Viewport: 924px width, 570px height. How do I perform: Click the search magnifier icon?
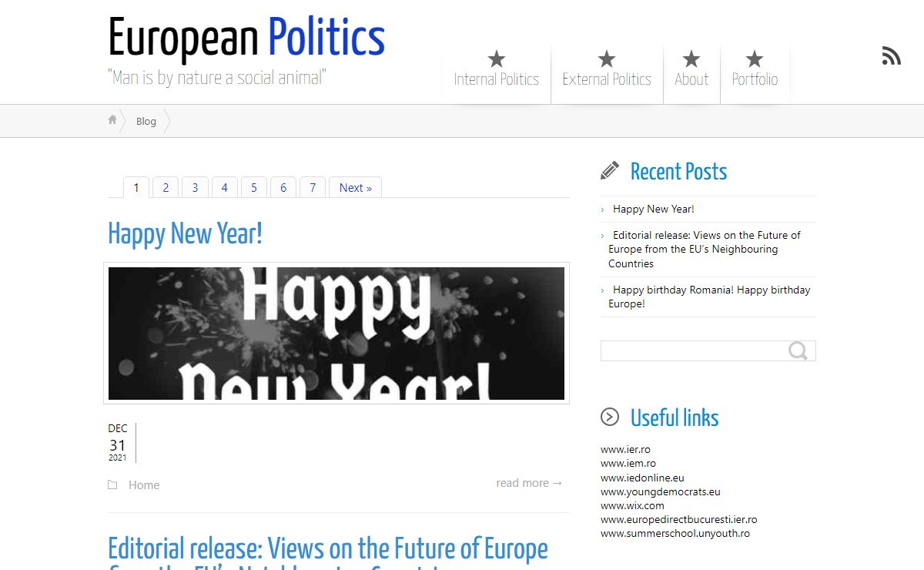tap(798, 351)
